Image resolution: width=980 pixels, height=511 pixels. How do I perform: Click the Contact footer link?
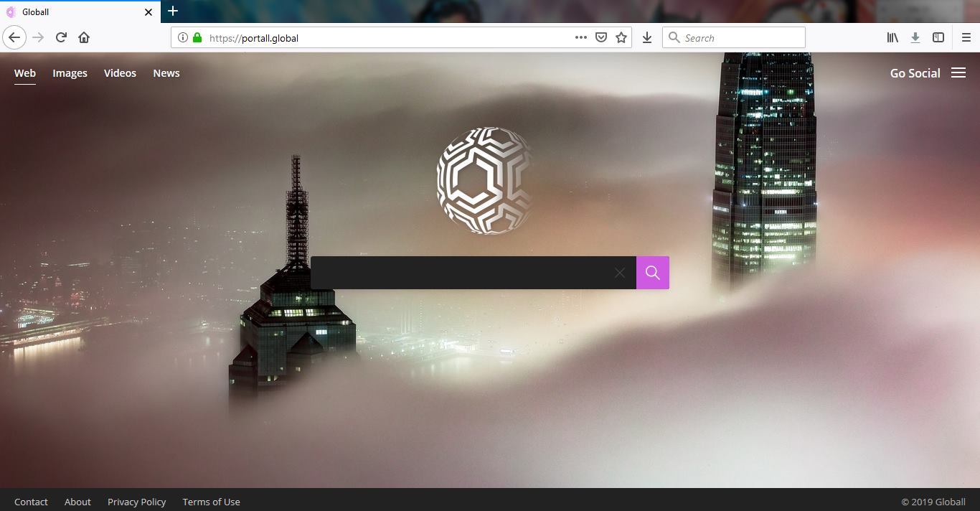coord(31,502)
